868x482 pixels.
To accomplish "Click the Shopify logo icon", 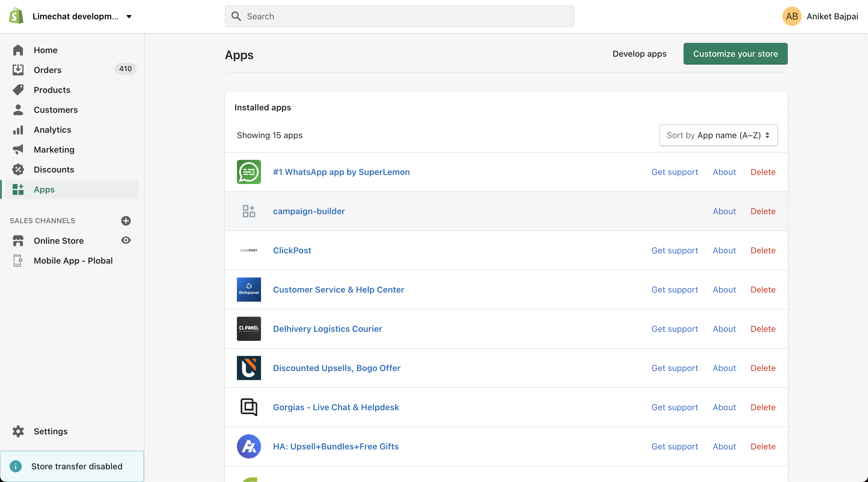I will point(17,16).
